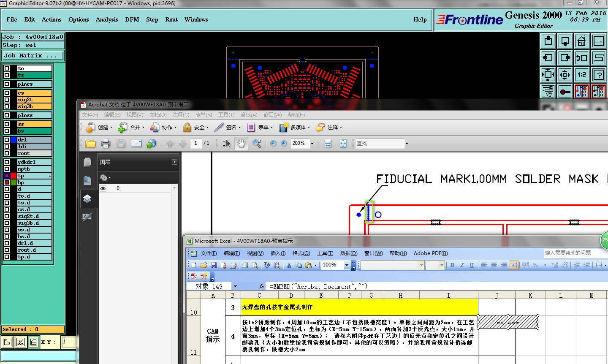Click the Home view icon in Genesis toolbar

[582, 41]
